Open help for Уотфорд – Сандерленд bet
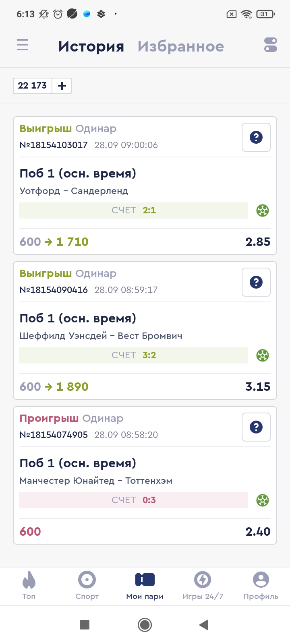 (256, 137)
